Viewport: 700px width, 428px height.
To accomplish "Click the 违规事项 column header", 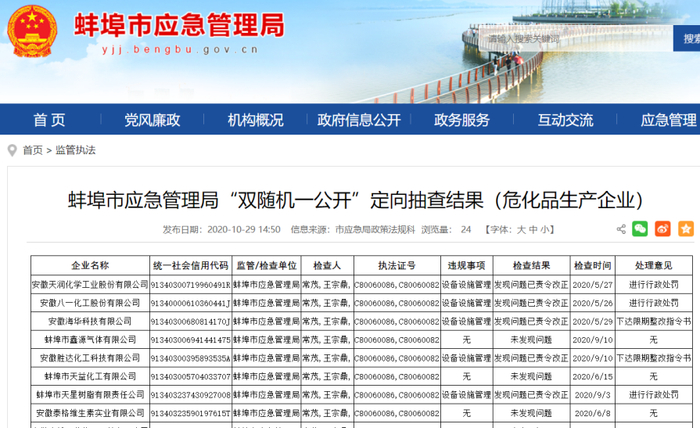I will coord(467,266).
